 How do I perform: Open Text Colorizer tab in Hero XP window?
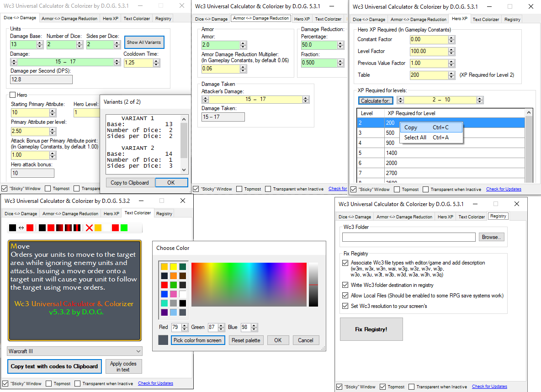pos(485,19)
